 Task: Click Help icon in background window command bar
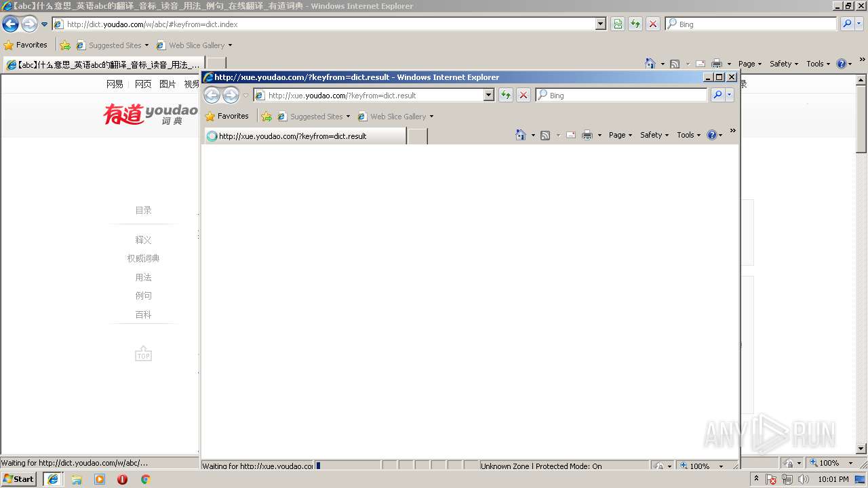click(842, 64)
